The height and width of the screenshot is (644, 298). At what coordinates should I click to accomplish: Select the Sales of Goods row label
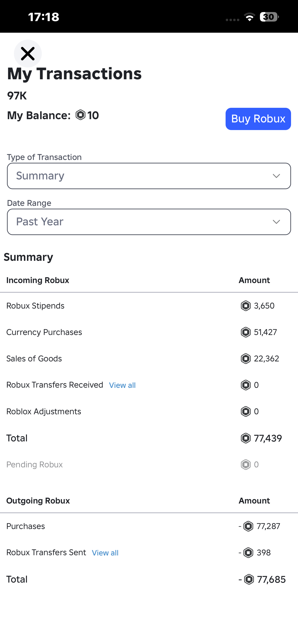[34, 359]
